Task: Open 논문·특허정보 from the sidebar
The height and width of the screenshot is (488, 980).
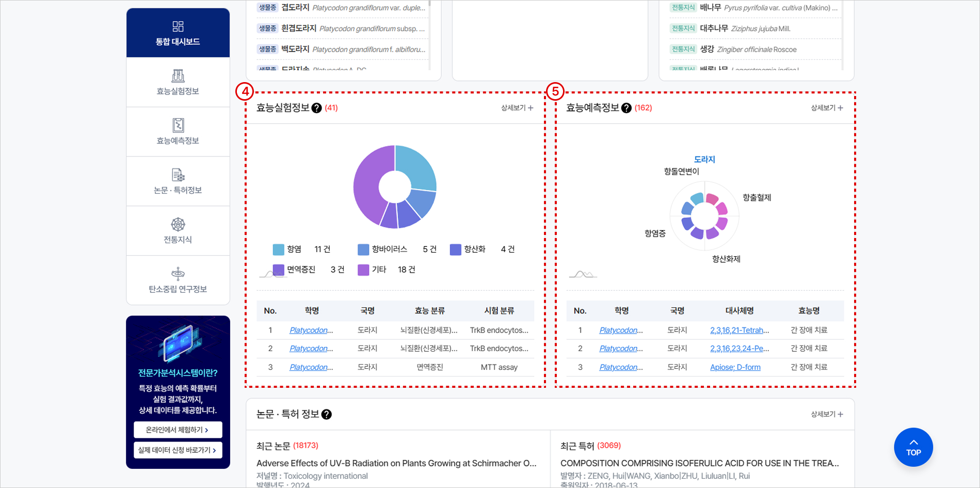Action: (x=178, y=181)
